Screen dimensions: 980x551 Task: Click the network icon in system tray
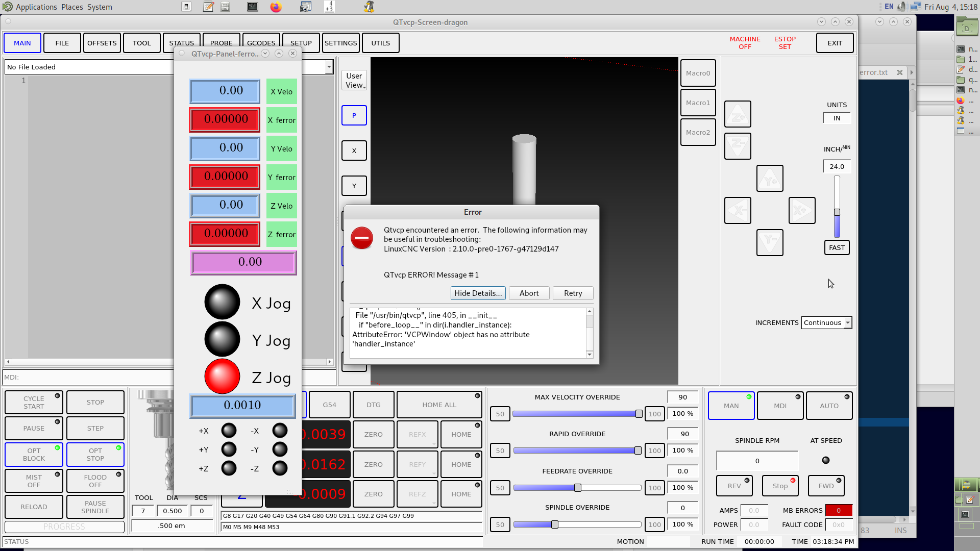916,7
